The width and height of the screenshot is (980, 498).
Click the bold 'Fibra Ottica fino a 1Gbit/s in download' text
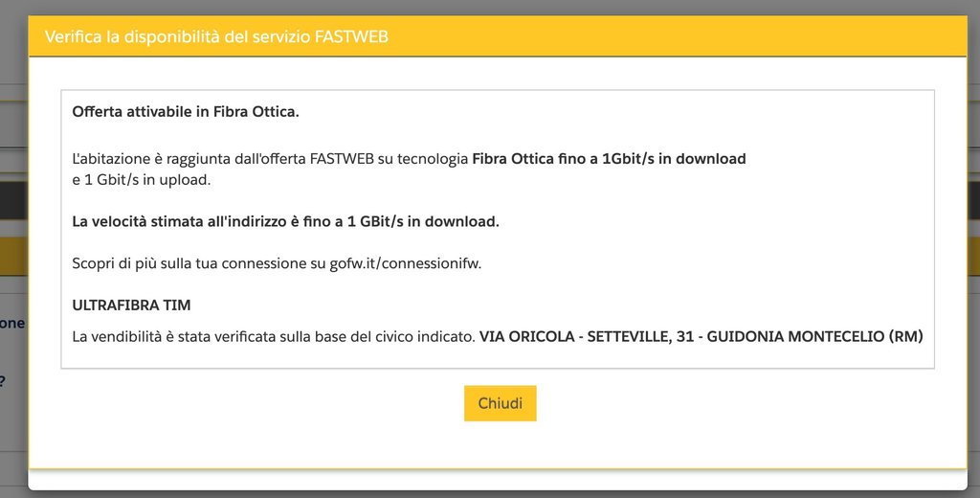click(609, 159)
